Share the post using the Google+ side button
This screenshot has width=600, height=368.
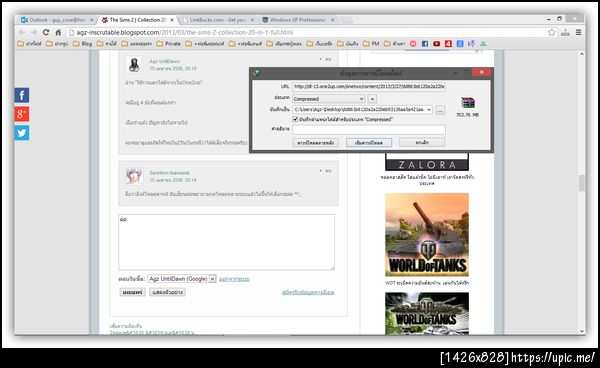tap(22, 114)
